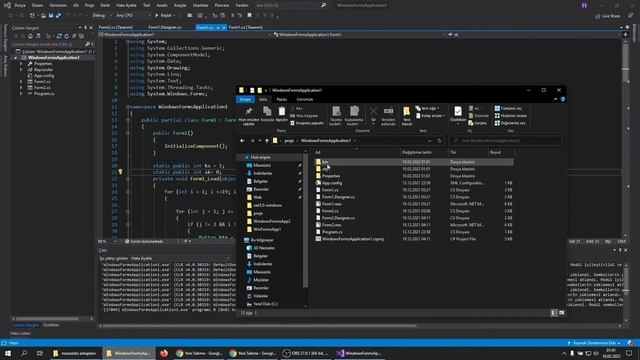Click Home icon in Solution Explorer toolbar
The height and width of the screenshot is (360, 640).
click(x=30, y=36)
